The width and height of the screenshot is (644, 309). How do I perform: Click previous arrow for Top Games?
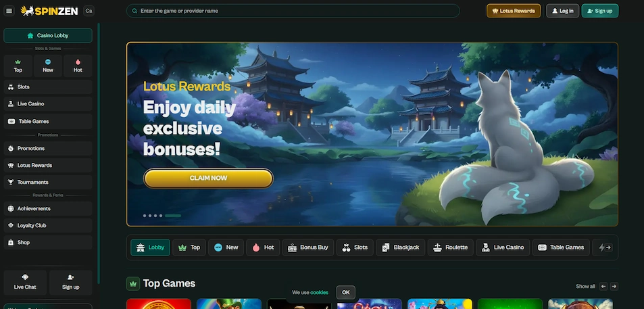[603, 287]
